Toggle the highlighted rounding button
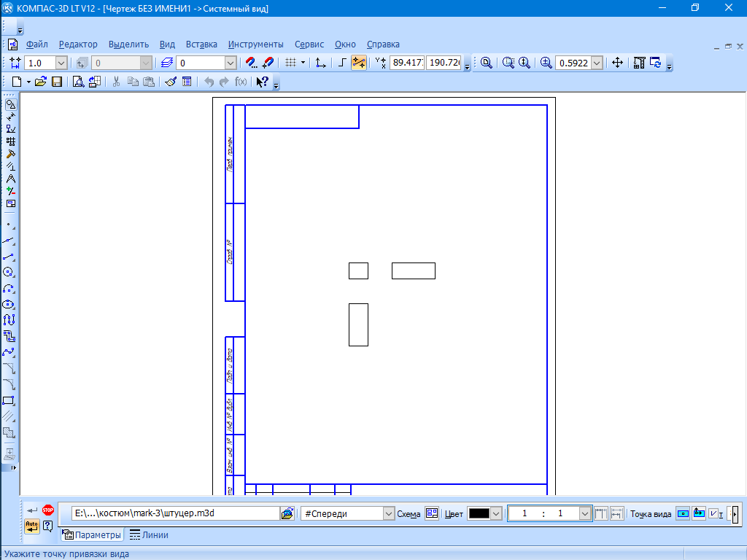This screenshot has height=560, width=747. [359, 63]
